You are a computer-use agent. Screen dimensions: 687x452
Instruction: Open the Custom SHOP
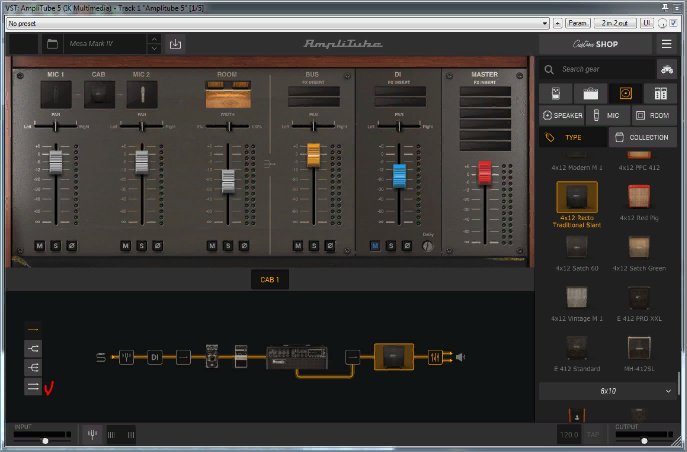(x=595, y=44)
